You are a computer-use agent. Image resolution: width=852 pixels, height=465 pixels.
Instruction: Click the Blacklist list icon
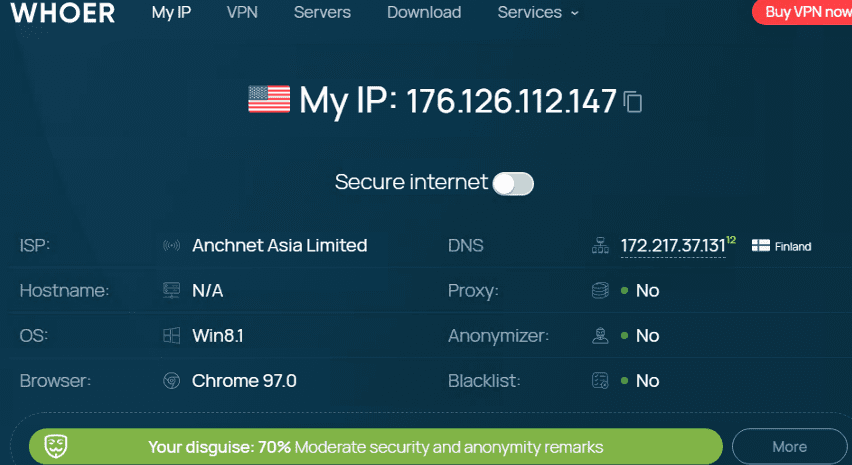(600, 381)
